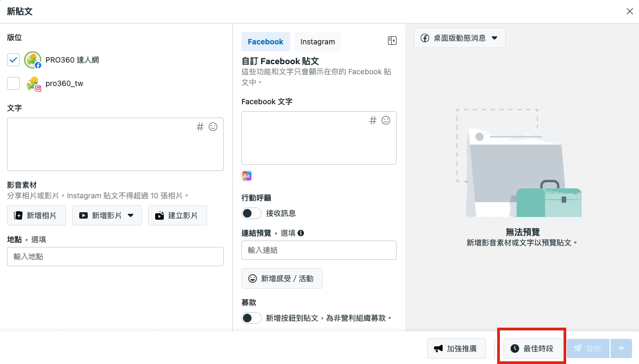Open the colorful text background Aa icon

[247, 176]
